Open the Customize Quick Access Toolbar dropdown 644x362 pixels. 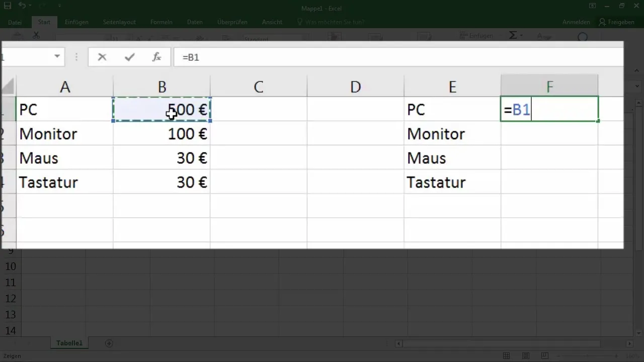click(x=59, y=6)
